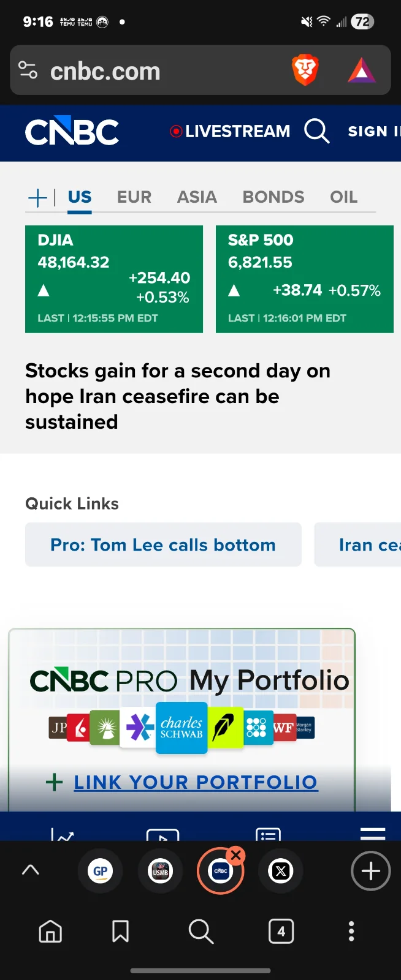Image resolution: width=401 pixels, height=980 pixels.
Task: Click the CNBC peacock logo
Action: pyautogui.click(x=72, y=131)
